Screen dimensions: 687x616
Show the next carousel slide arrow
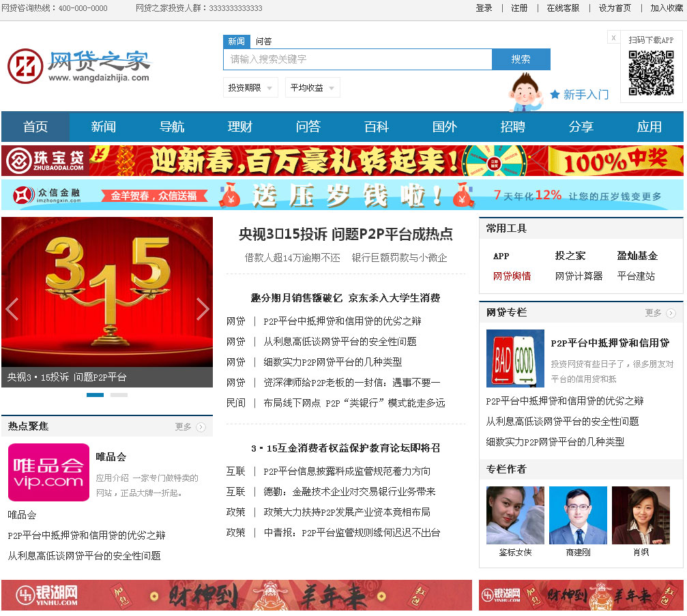(203, 309)
